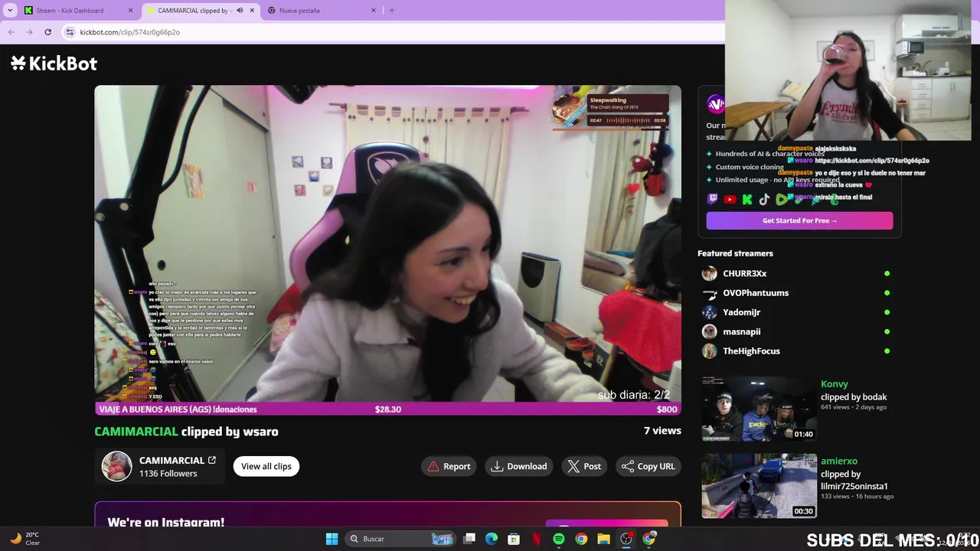Open the Windows Start menu

click(332, 539)
